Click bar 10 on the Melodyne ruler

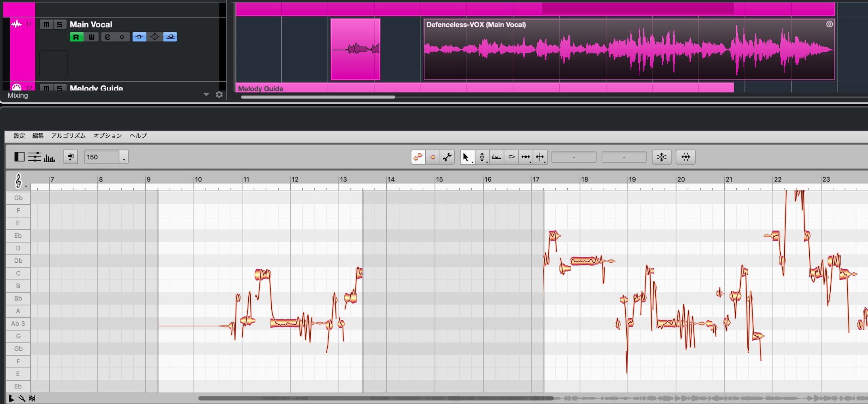(x=198, y=179)
